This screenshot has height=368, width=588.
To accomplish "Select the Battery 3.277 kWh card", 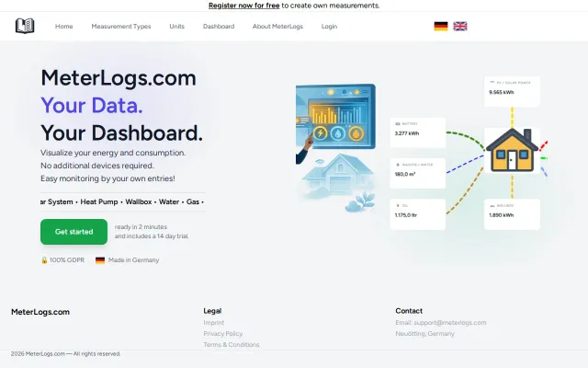I will tap(418, 132).
